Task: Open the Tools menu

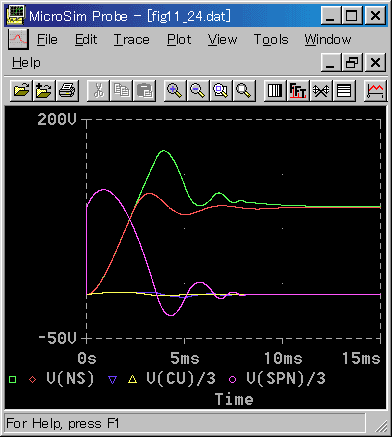Action: [271, 40]
